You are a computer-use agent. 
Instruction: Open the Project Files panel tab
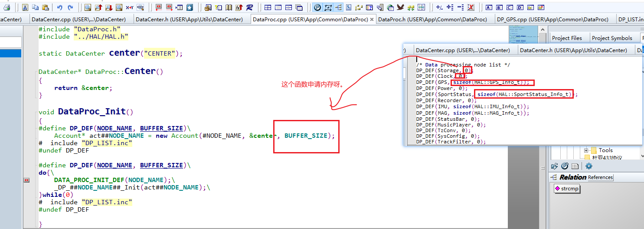point(567,38)
